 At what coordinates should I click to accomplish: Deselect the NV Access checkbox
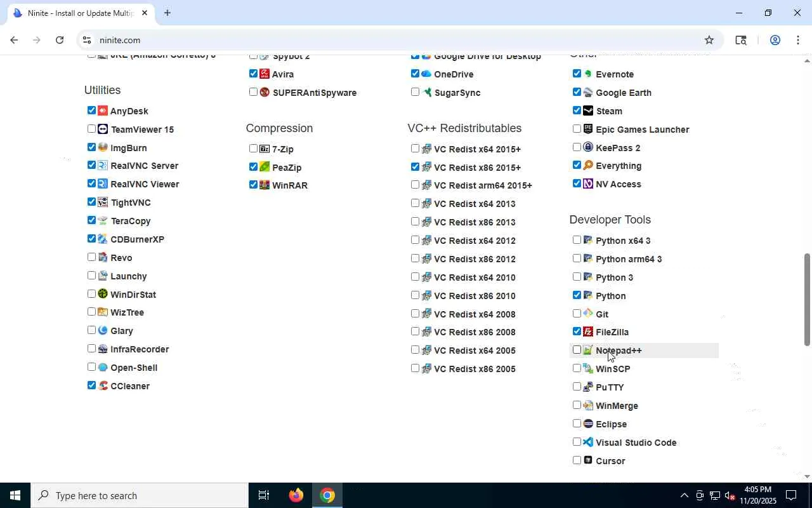pos(577,184)
